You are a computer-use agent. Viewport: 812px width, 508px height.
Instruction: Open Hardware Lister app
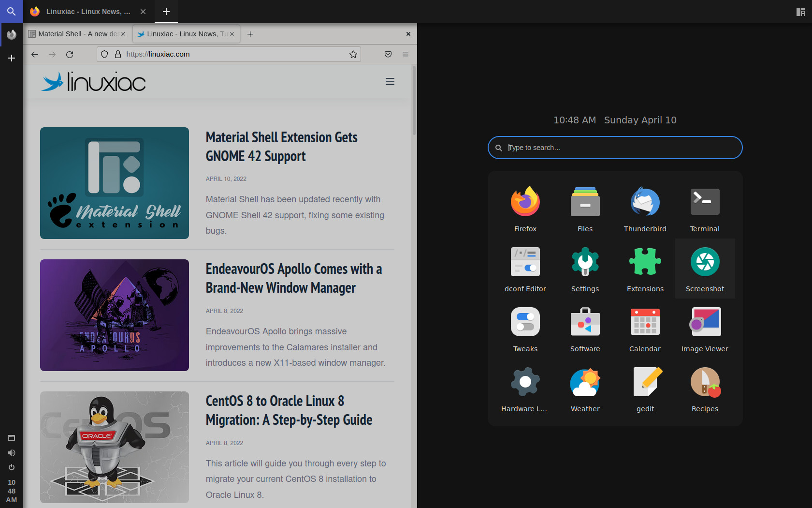click(x=525, y=388)
